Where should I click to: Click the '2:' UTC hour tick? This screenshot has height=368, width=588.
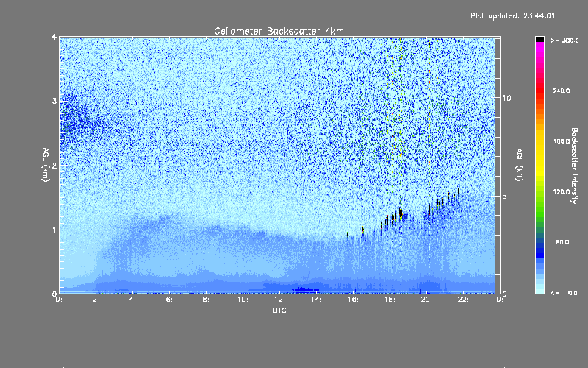tap(96, 300)
